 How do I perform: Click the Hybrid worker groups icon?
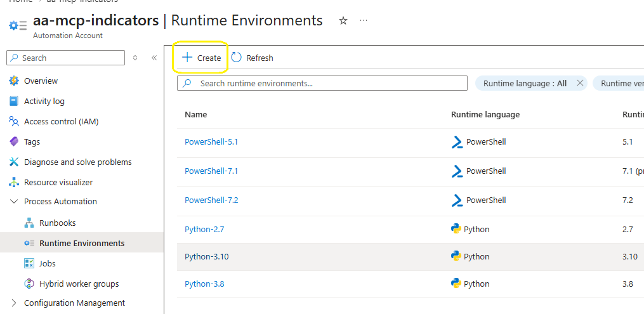[x=29, y=284]
